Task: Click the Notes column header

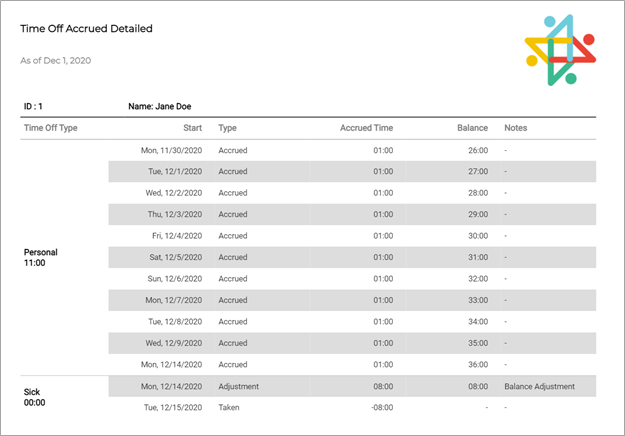Action: pos(516,128)
